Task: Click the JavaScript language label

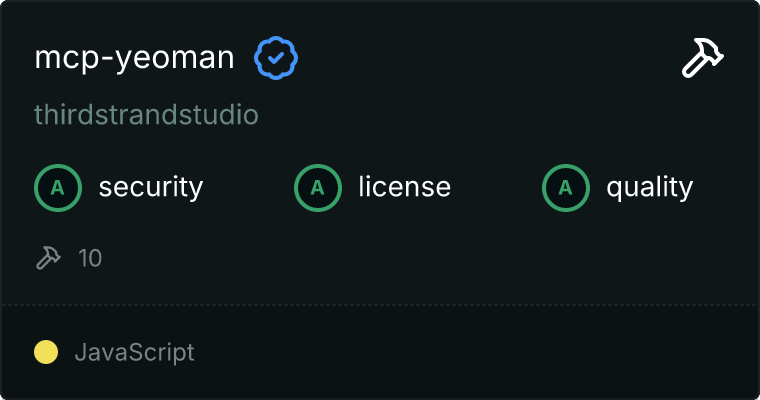Action: (x=134, y=352)
